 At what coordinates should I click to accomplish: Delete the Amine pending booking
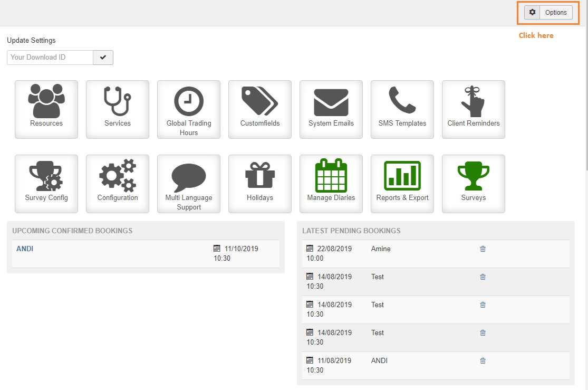(483, 249)
